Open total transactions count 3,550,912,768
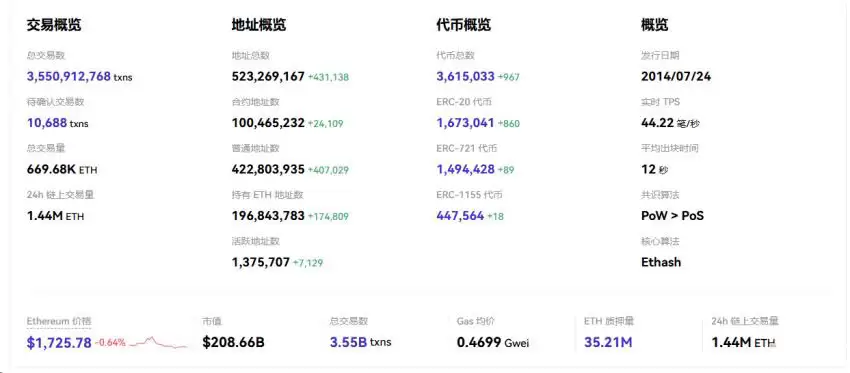Screen dimensions: 850x373 (69, 76)
